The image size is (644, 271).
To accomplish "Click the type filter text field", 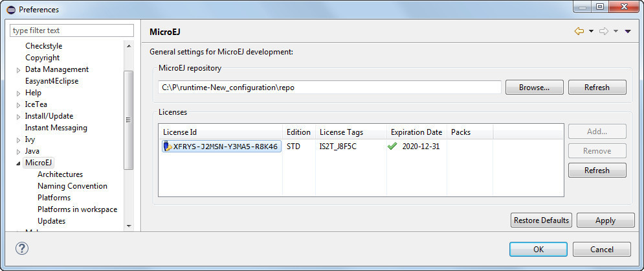I will 72,30.
